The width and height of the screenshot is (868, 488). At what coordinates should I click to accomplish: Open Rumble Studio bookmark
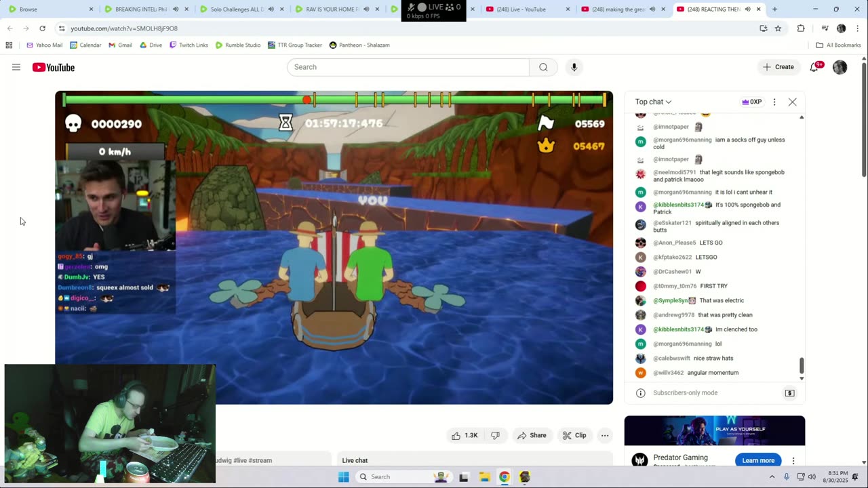click(x=238, y=45)
